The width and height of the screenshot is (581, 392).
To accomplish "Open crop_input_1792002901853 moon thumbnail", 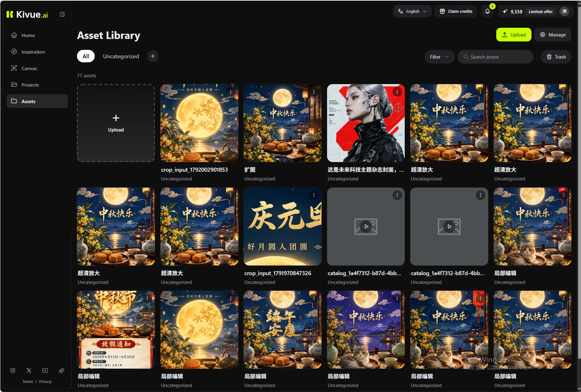I will pos(199,123).
